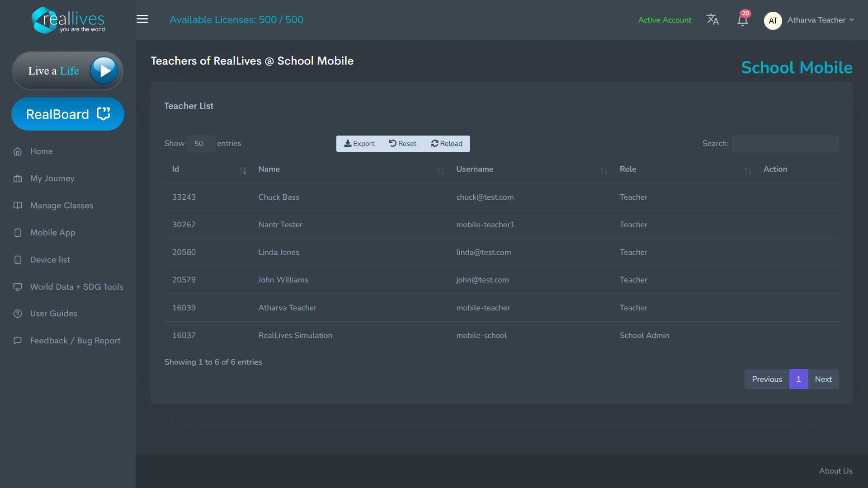The width and height of the screenshot is (868, 488).
Task: Click Active Account status text
Action: (x=665, y=20)
